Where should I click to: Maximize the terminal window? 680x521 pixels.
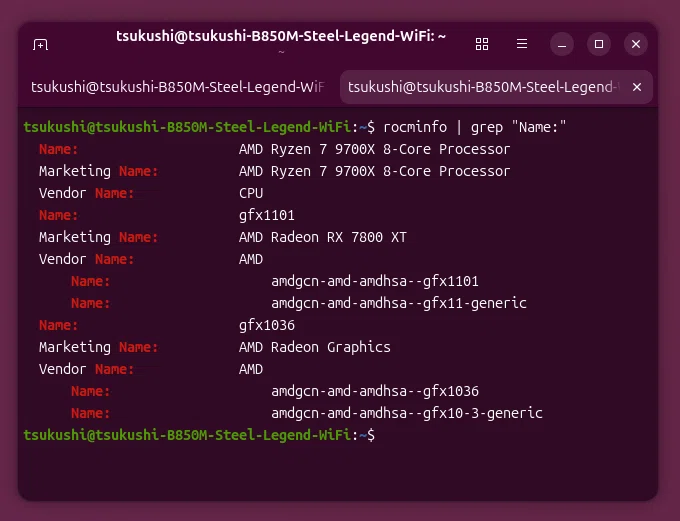(599, 44)
